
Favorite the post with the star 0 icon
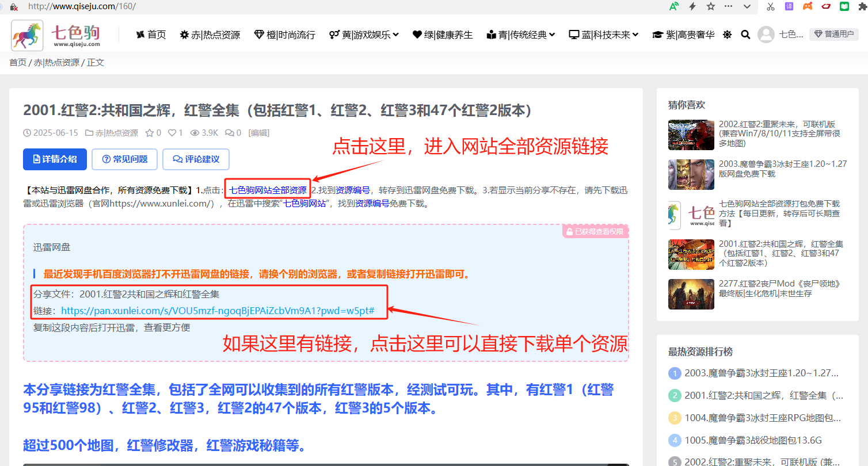[153, 133]
